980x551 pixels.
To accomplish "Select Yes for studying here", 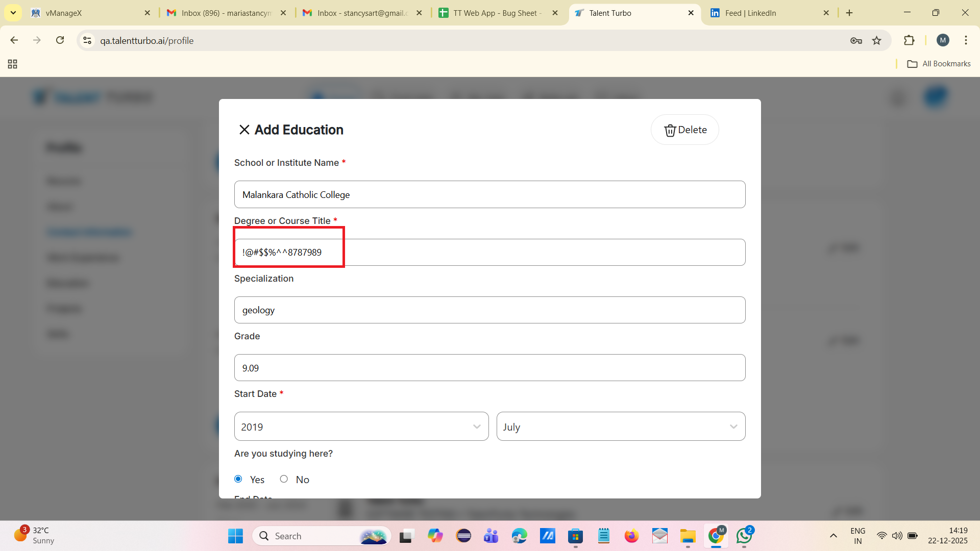I will [x=238, y=479].
